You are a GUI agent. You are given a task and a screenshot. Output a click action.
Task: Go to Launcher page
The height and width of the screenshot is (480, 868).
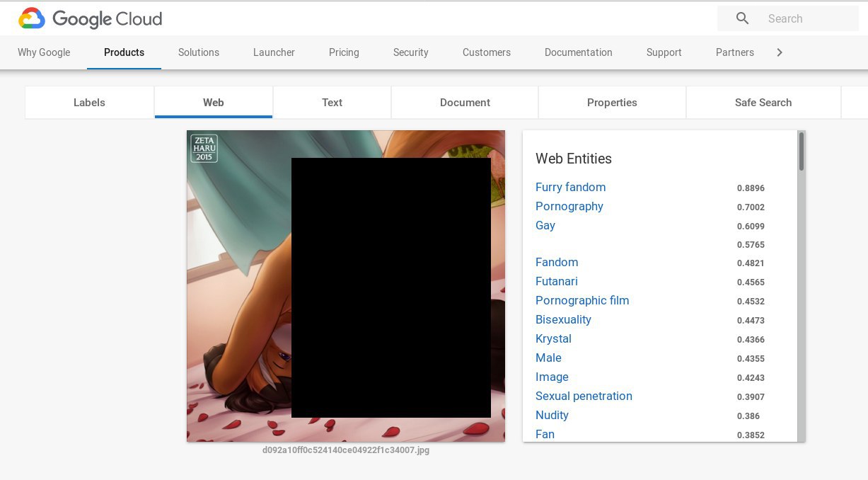click(x=274, y=52)
